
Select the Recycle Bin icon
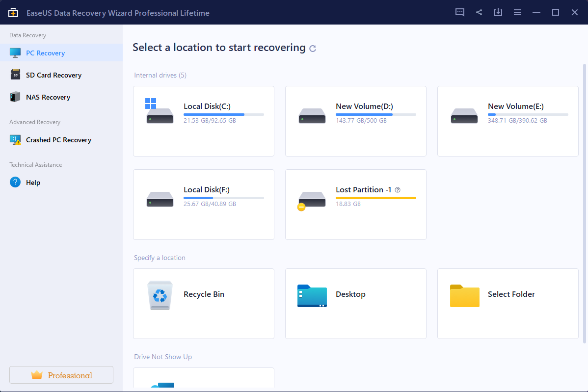click(x=160, y=295)
